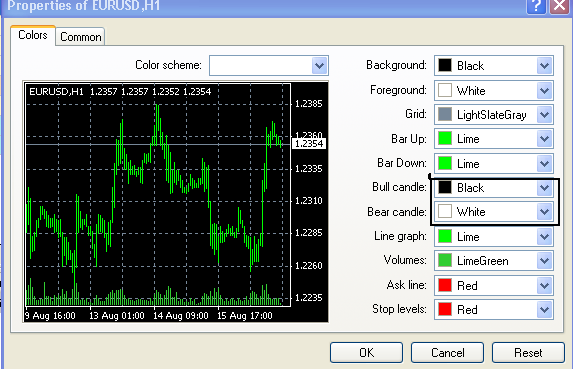The height and width of the screenshot is (369, 573).
Task: Close the Properties dialog
Action: pos(560,5)
